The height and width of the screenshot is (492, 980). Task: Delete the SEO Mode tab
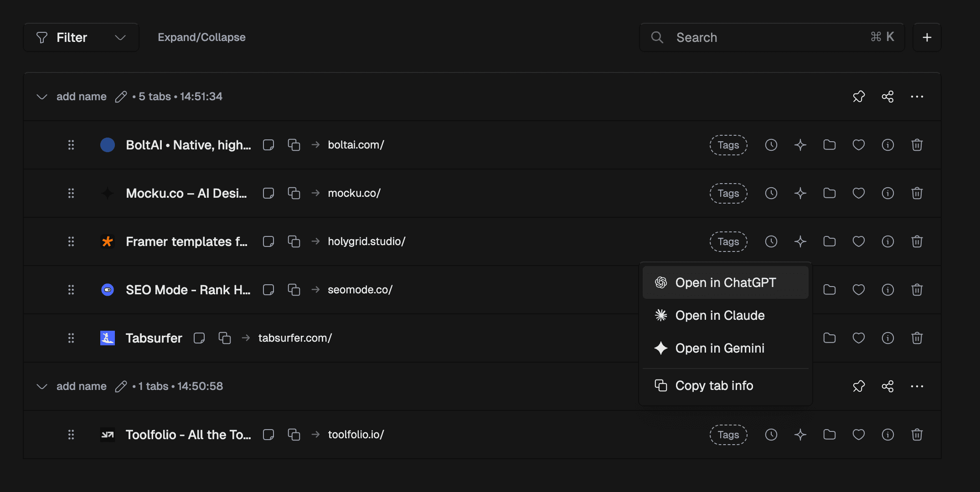click(917, 290)
